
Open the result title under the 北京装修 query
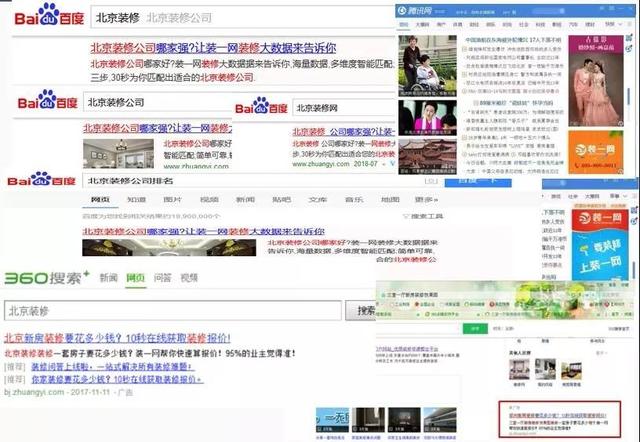[213, 48]
